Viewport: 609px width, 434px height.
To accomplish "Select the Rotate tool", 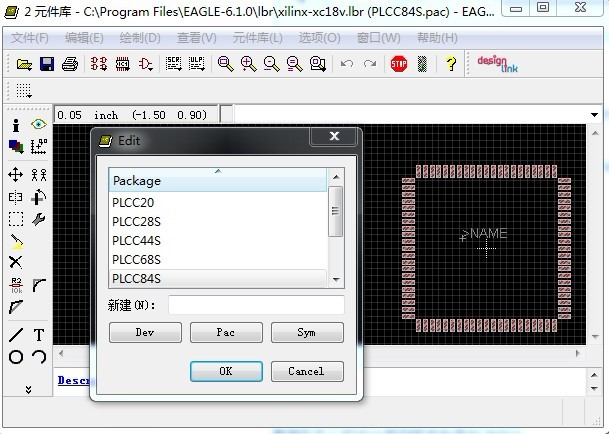I will pos(39,197).
